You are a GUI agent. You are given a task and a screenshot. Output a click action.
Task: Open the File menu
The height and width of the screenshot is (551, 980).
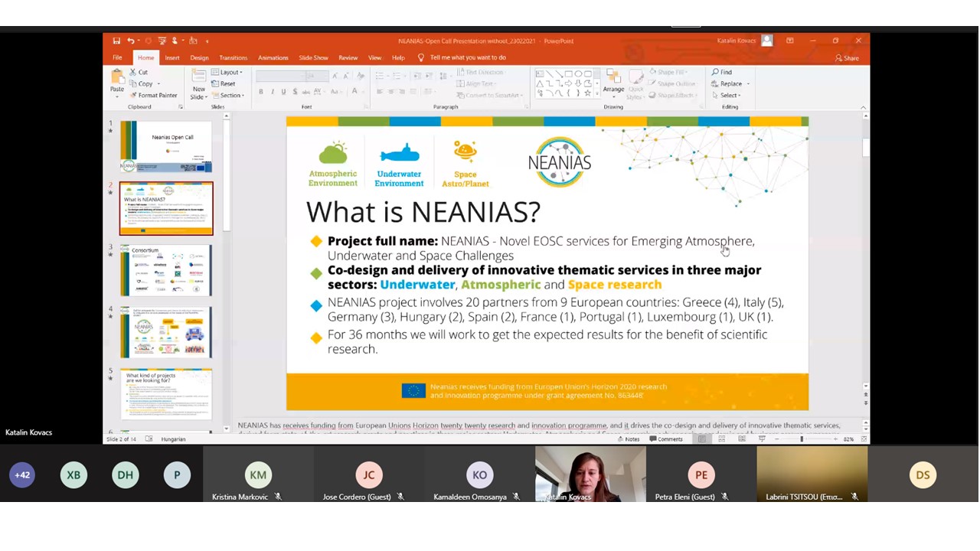click(117, 57)
